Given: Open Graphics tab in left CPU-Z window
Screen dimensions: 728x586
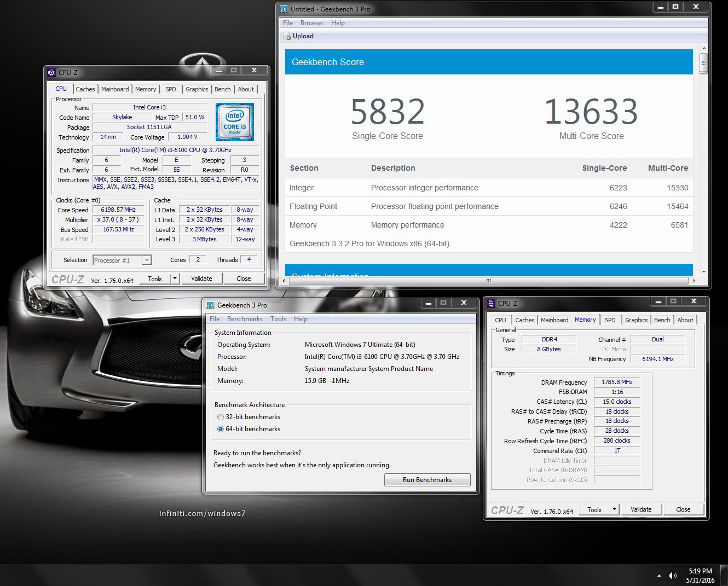Looking at the screenshot, I should coord(197,89).
